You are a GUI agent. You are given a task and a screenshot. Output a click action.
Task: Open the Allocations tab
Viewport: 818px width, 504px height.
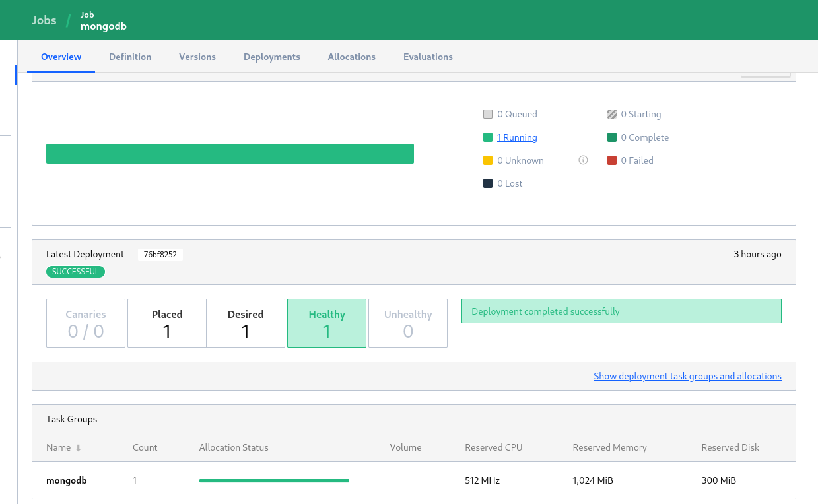coord(352,57)
